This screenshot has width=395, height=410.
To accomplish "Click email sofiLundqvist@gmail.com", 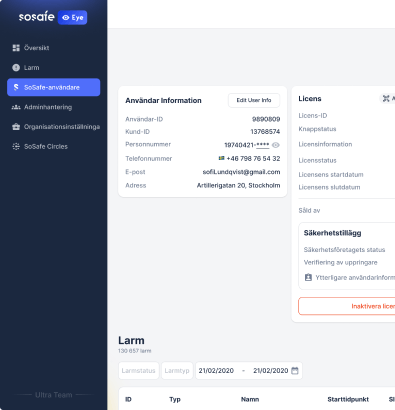I will click(241, 172).
